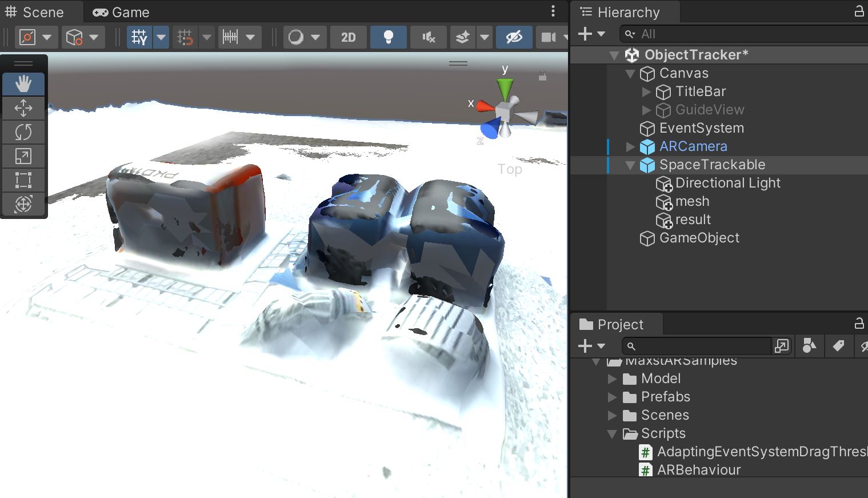Open dropdown next to global rotation tool

(94, 37)
